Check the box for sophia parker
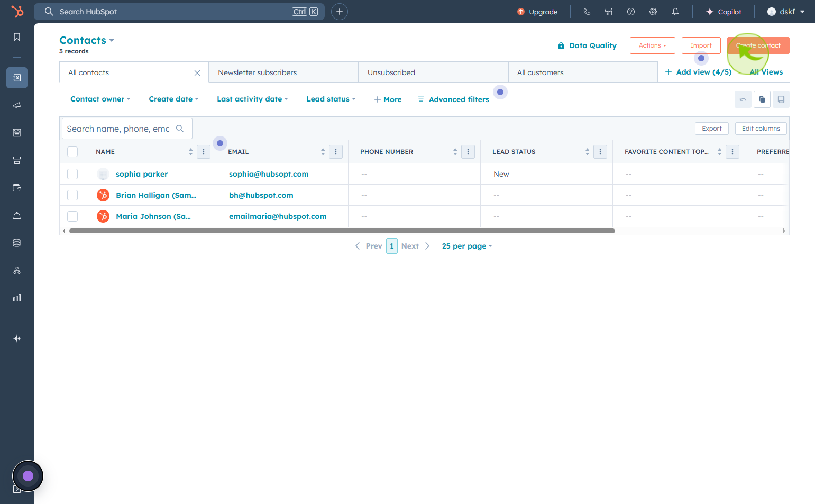The height and width of the screenshot is (504, 815). [x=72, y=174]
